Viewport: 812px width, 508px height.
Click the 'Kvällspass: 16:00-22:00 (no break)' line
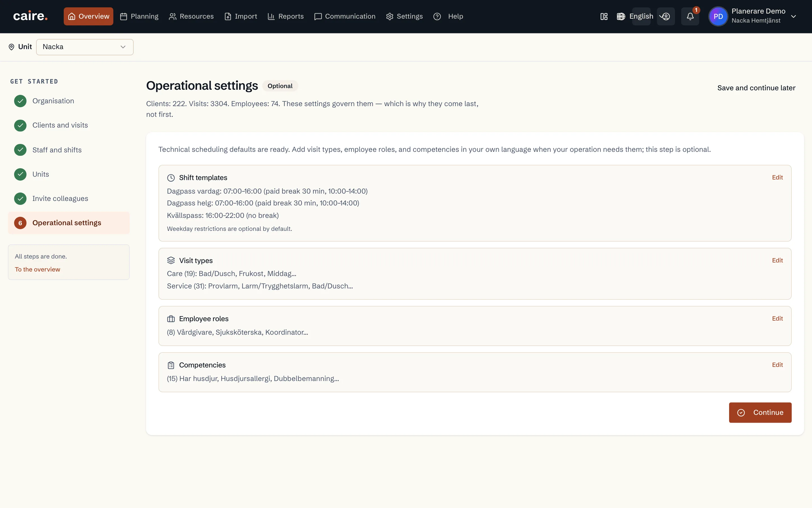point(223,215)
